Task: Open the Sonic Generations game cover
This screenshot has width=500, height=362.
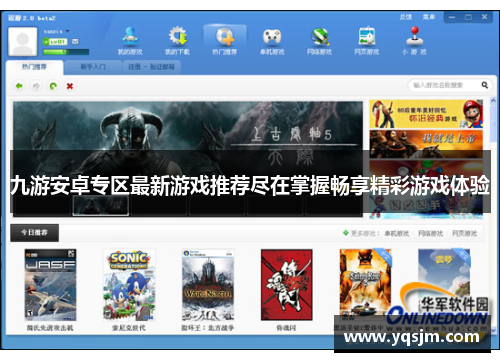Action: pos(129,285)
